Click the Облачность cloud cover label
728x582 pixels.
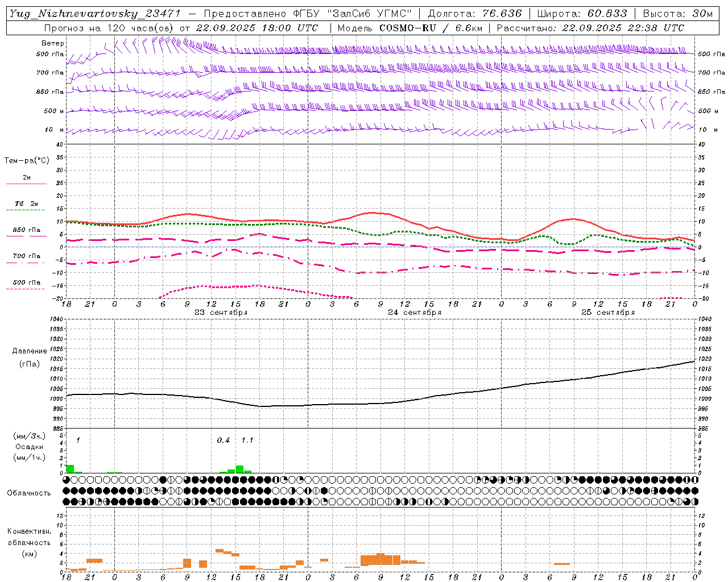[x=29, y=493]
